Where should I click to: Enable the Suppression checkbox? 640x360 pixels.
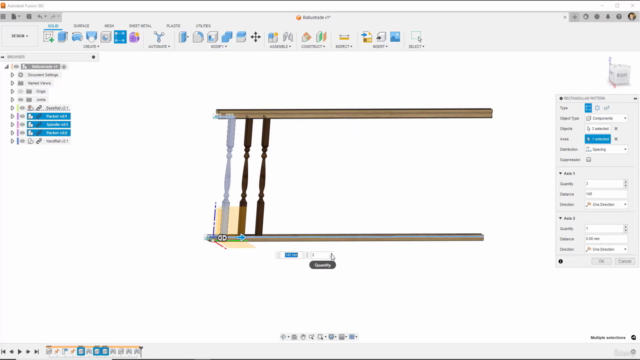[x=589, y=160]
